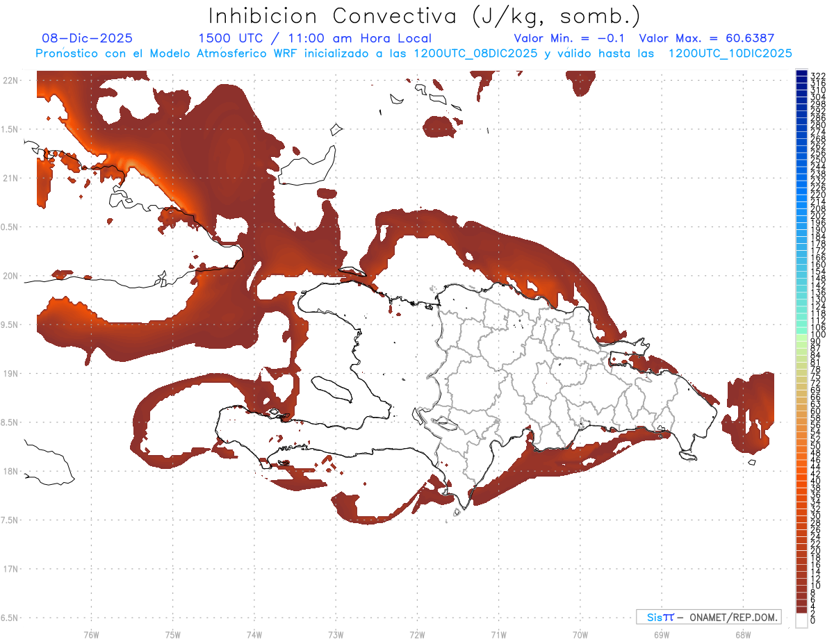
Task: Click the '73W' longitude label
Action: pyautogui.click(x=336, y=635)
